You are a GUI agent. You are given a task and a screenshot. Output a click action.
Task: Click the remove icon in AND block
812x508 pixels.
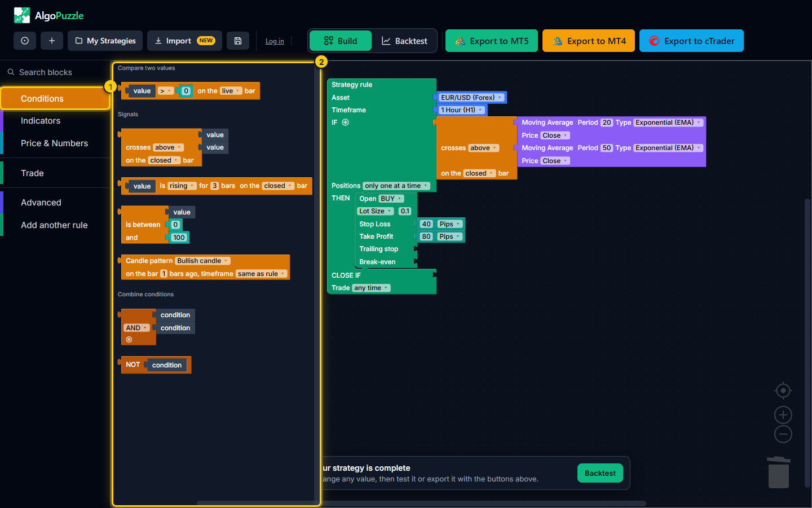[129, 340]
